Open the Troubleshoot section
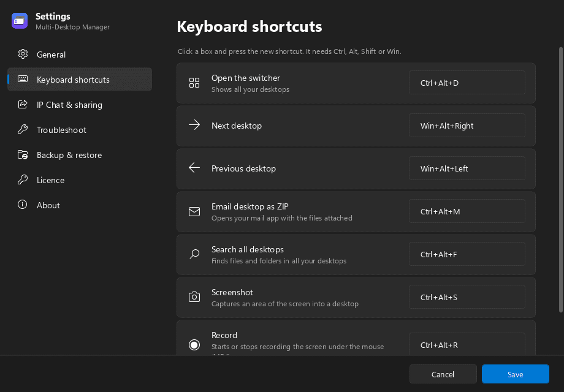This screenshot has width=564, height=392. coord(80,130)
